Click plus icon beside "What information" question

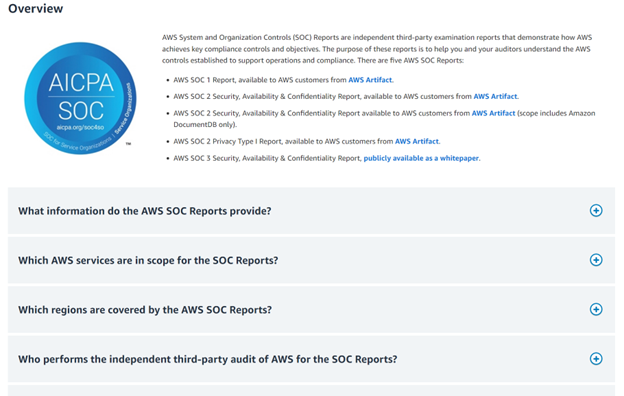596,211
